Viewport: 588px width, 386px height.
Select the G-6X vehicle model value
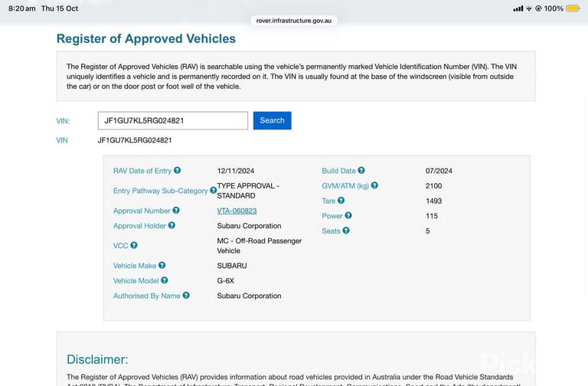click(x=225, y=280)
